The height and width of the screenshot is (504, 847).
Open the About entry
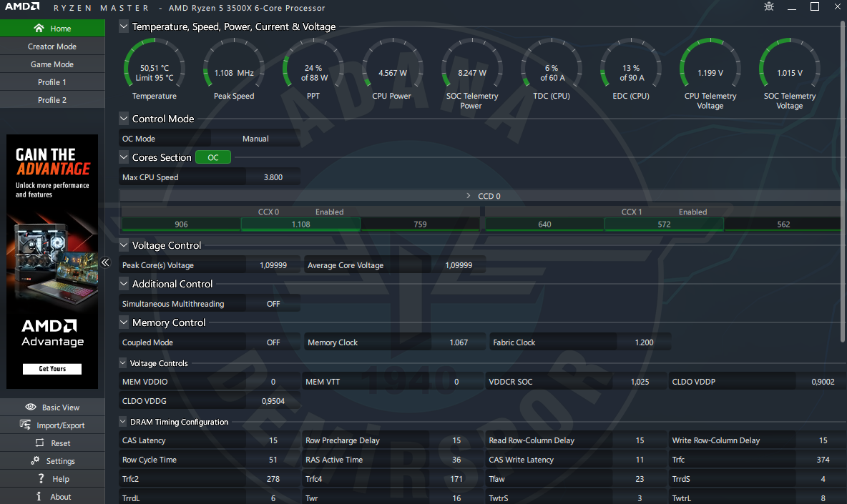(52, 496)
